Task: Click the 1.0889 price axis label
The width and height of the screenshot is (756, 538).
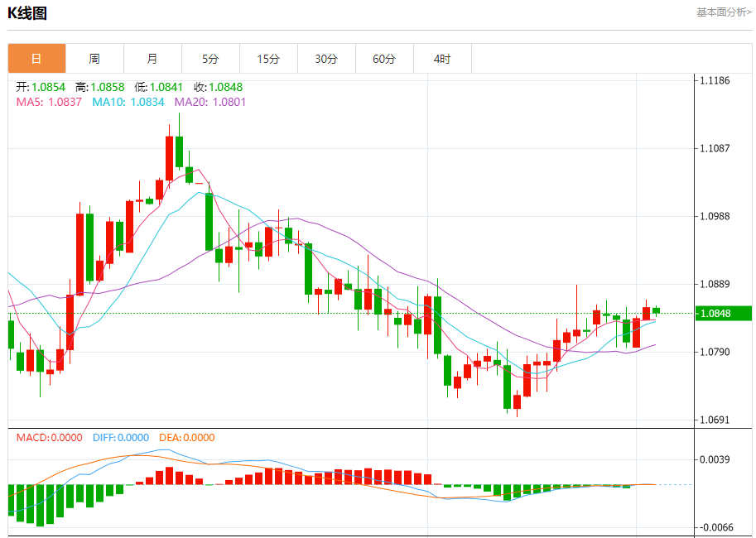Action: pyautogui.click(x=715, y=285)
